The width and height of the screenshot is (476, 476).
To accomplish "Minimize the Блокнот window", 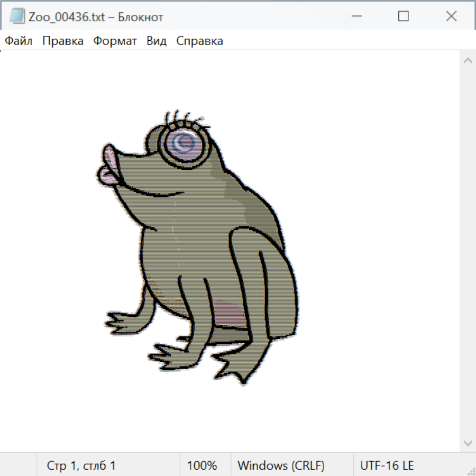I will [355, 16].
